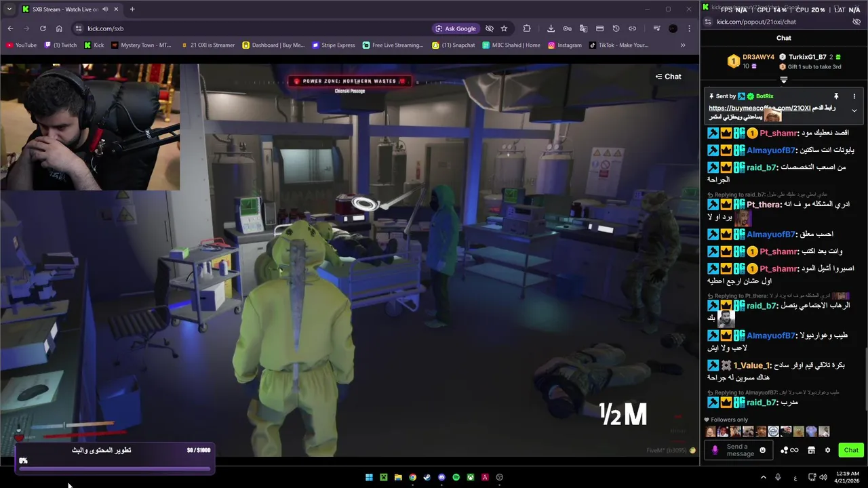
Task: Open the browser three-dot menu
Action: (689, 28)
